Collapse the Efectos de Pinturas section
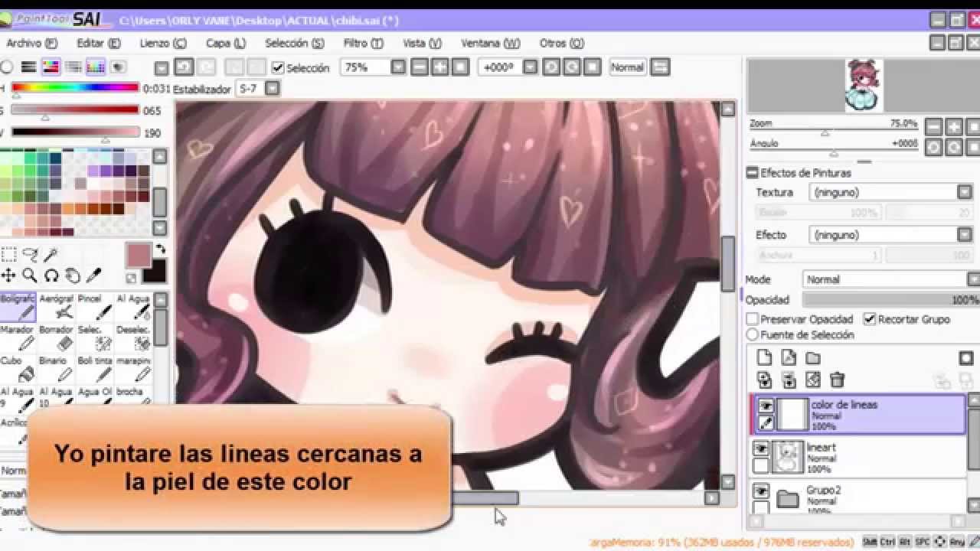Viewport: 980px width, 551px height. (753, 173)
